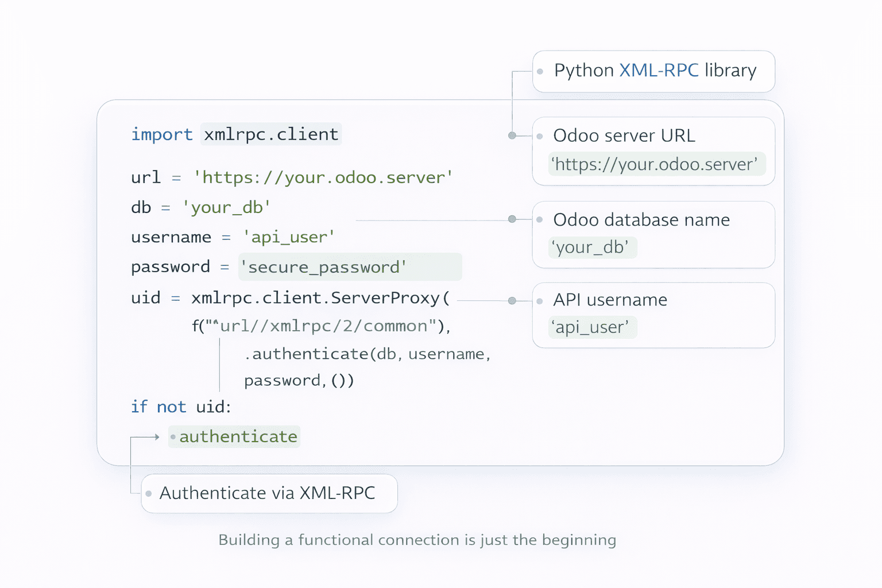This screenshot has width=882, height=588.
Task: Click the 'https://your.odoo.server' value in callout
Action: tap(657, 164)
